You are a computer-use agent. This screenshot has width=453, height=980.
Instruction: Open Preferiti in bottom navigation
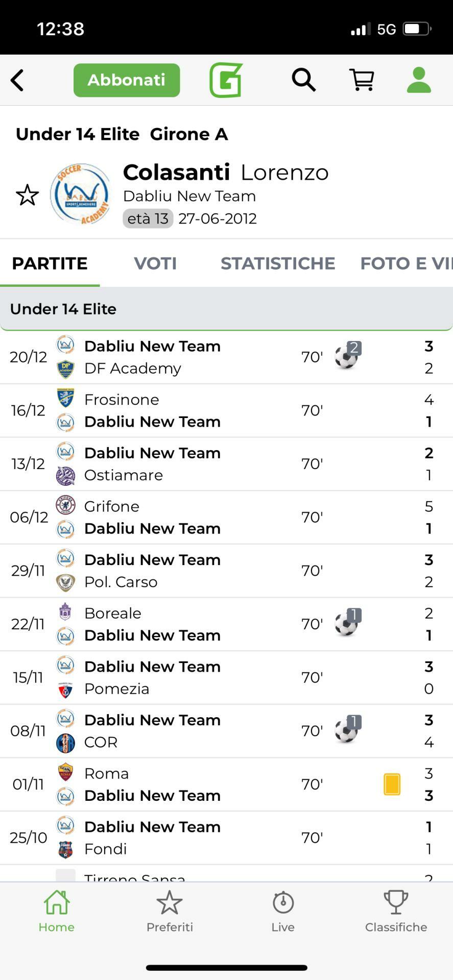(x=170, y=912)
